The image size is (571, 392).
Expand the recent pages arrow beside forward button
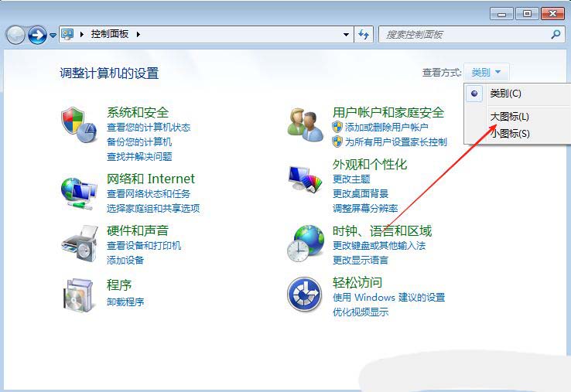point(53,36)
